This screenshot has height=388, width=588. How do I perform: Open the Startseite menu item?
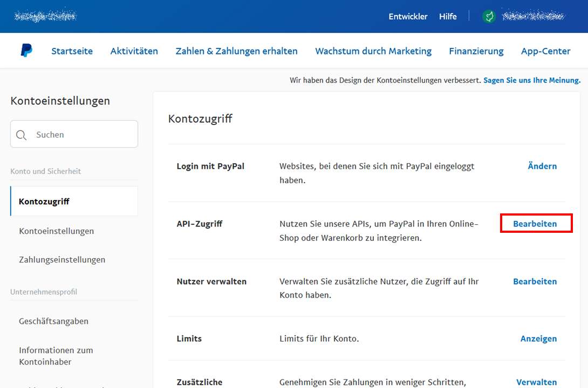[72, 51]
